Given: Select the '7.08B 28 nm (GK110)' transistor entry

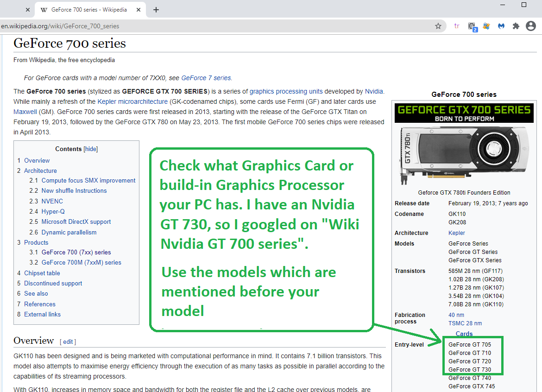Looking at the screenshot, I should pyautogui.click(x=476, y=304).
